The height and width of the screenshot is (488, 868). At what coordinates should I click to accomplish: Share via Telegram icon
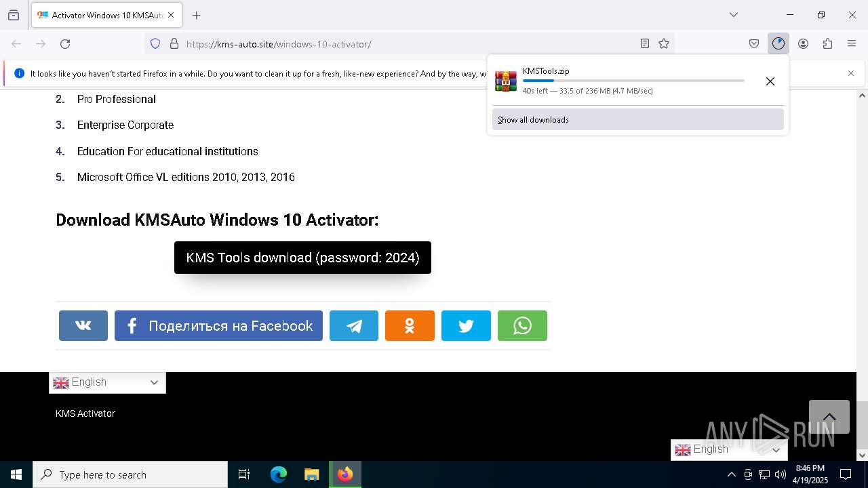click(x=354, y=325)
